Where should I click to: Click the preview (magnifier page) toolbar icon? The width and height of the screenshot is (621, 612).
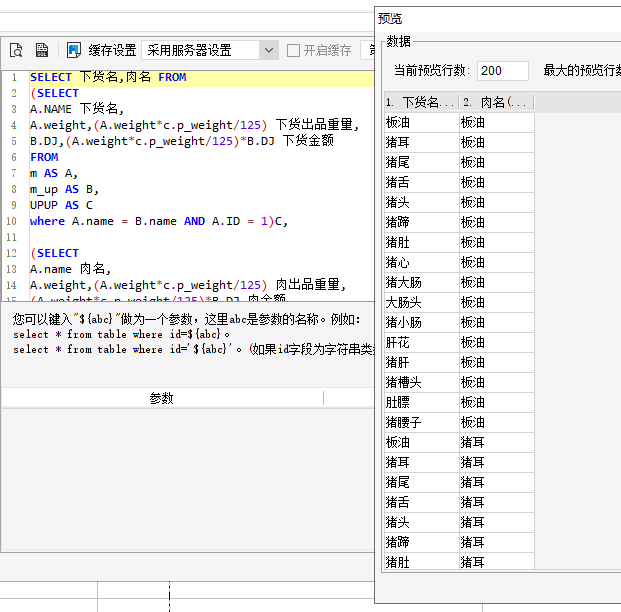(16, 51)
